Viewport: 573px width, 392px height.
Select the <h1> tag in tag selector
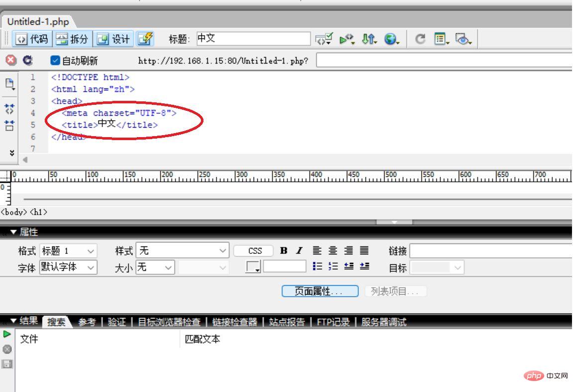click(x=38, y=212)
